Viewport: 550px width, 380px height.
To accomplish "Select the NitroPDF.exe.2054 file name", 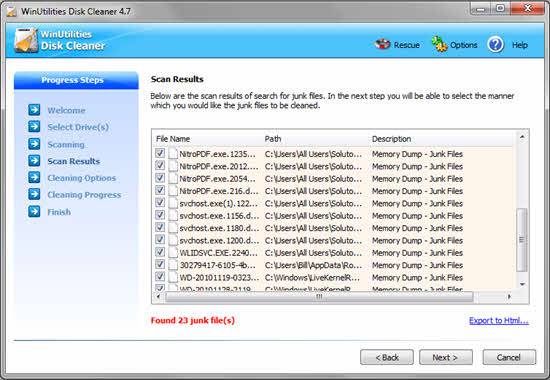I will tap(217, 179).
